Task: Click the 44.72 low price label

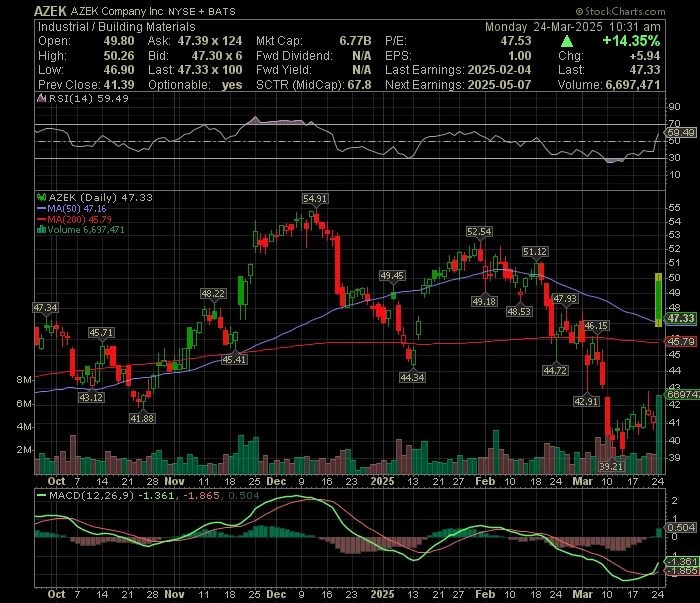Action: [x=555, y=370]
